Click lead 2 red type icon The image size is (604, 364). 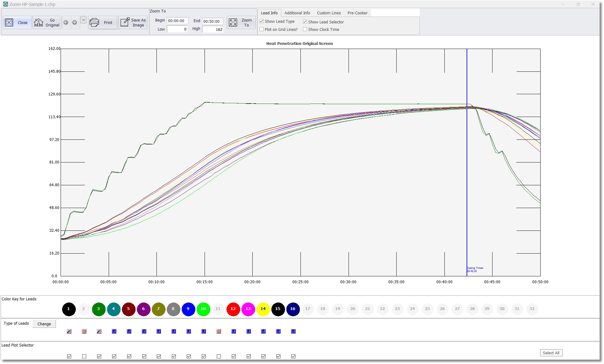pos(84,331)
